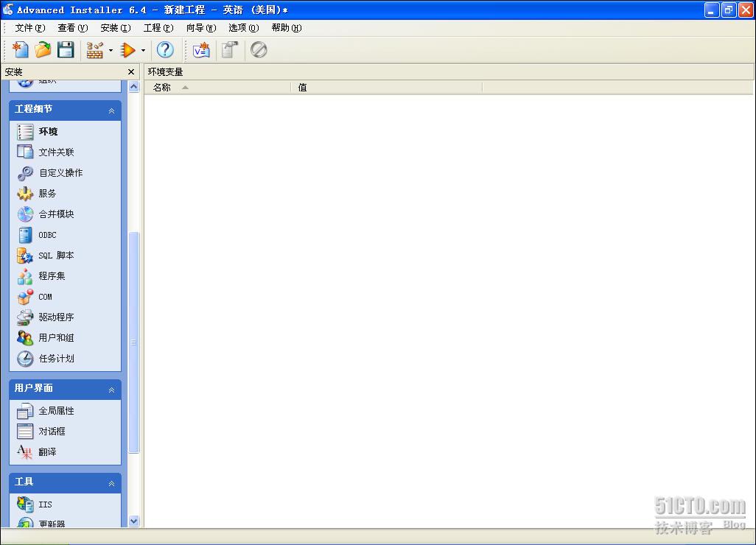Select the IIS globe icon
The height and width of the screenshot is (545, 756).
[26, 504]
